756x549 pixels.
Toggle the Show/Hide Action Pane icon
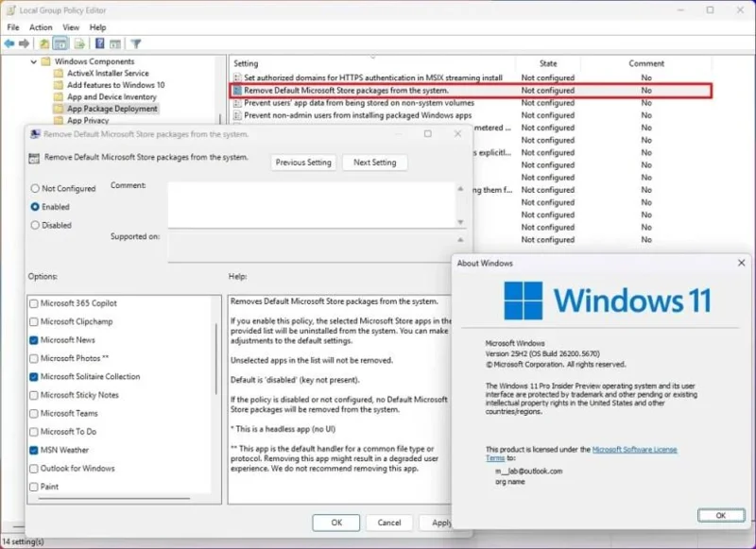point(114,43)
